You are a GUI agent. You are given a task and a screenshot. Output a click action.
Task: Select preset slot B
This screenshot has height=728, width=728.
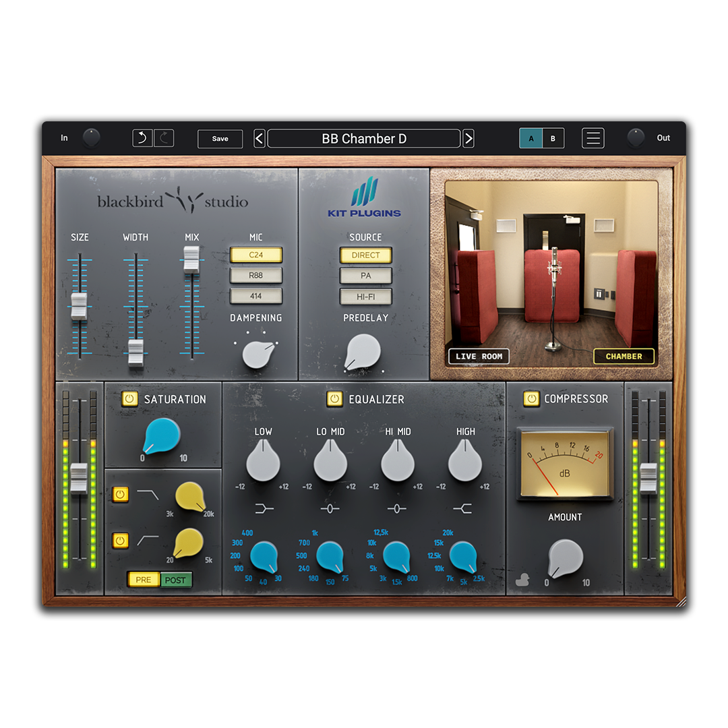click(553, 138)
